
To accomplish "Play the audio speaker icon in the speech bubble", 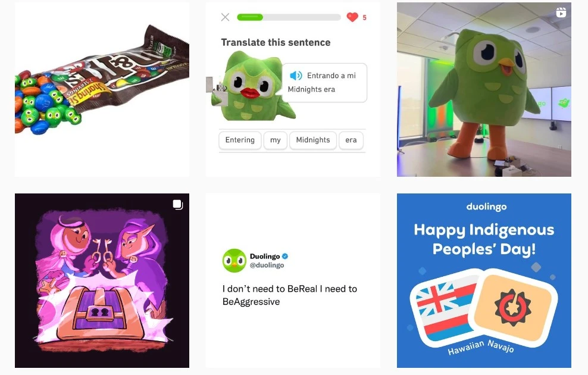I will point(296,76).
